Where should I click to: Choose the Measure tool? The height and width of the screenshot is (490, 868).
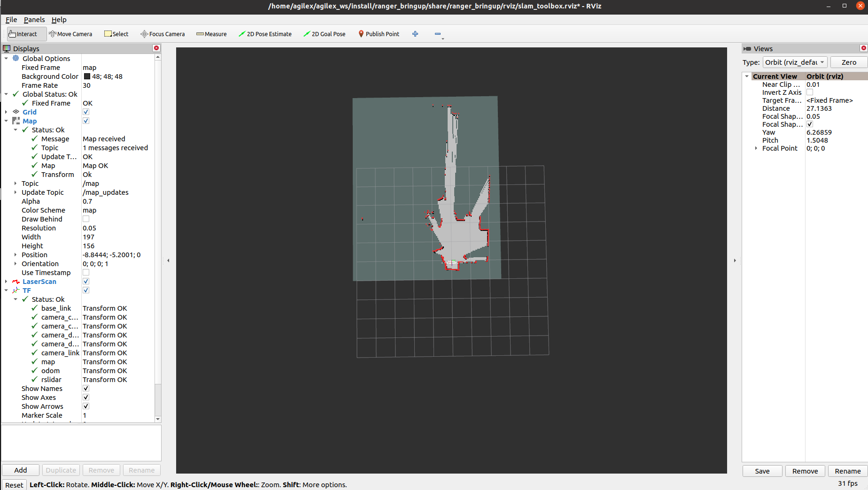click(x=211, y=34)
